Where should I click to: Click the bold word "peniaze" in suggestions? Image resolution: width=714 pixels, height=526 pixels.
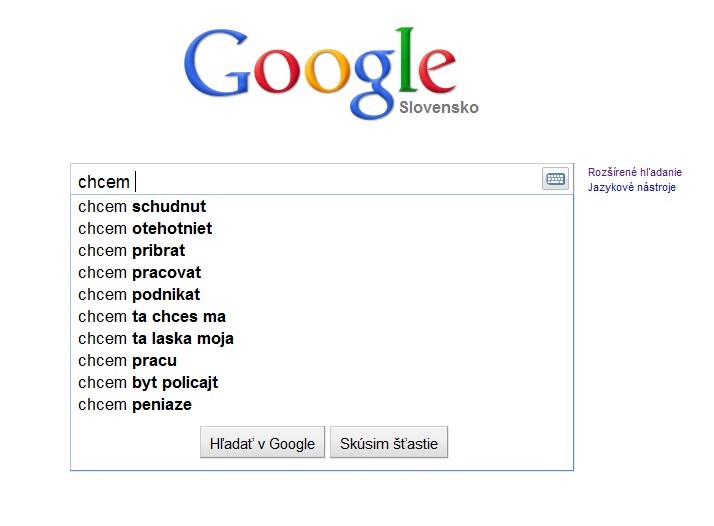(162, 405)
